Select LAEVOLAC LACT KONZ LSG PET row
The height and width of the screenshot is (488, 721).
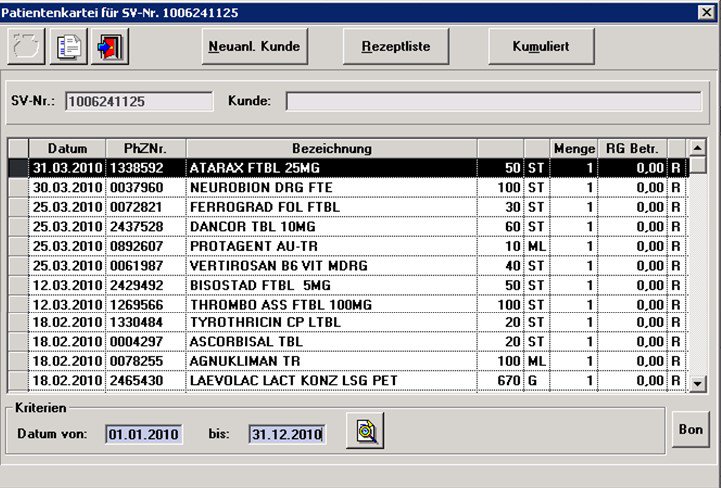click(x=348, y=381)
